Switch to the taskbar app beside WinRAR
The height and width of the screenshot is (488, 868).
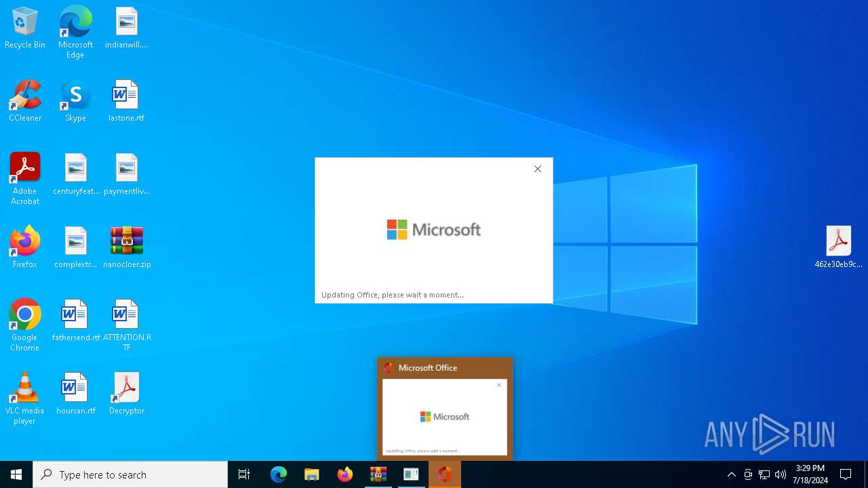coord(412,474)
